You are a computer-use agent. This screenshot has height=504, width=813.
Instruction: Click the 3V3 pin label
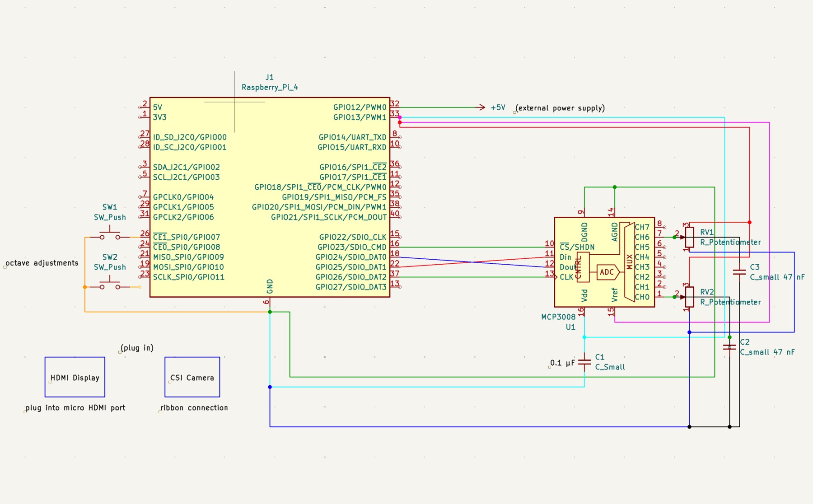[159, 117]
